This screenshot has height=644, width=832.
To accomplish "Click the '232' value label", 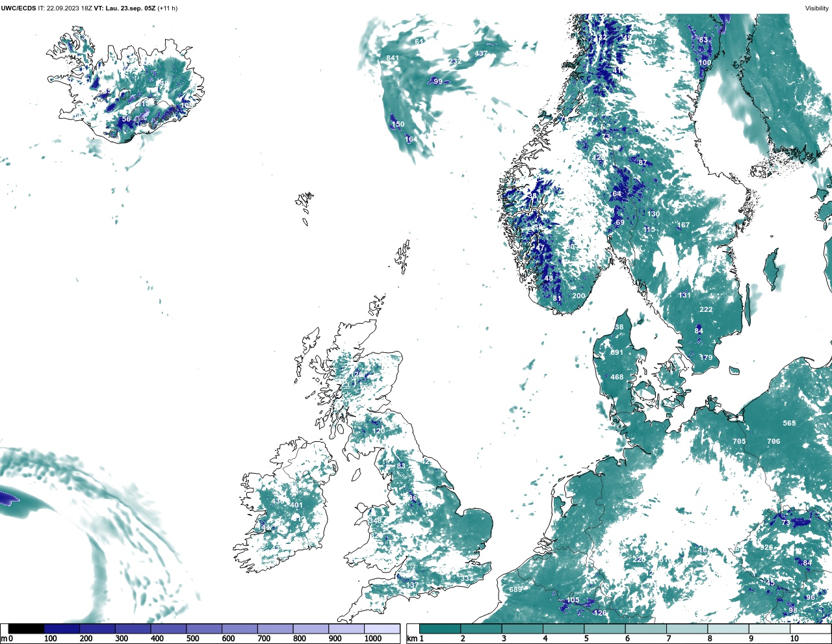I will 455,62.
